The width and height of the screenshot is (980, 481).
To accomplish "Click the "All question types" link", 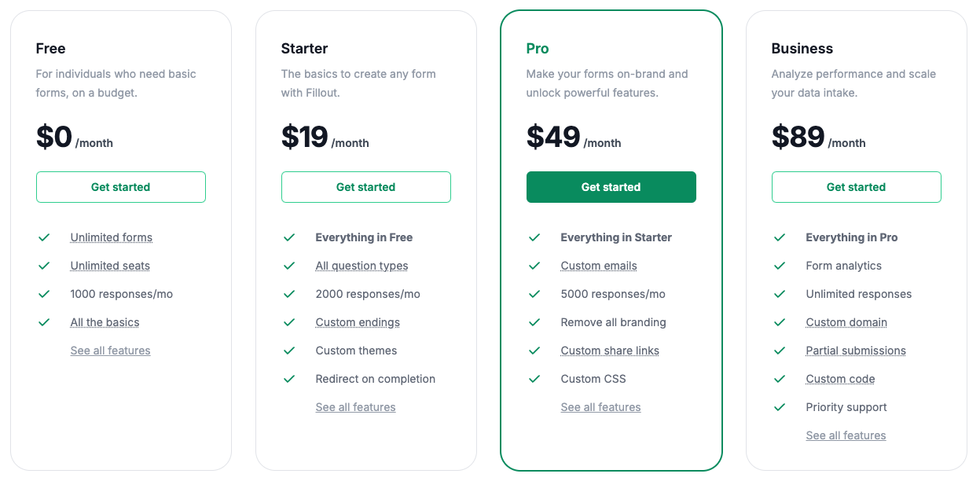I will point(362,266).
